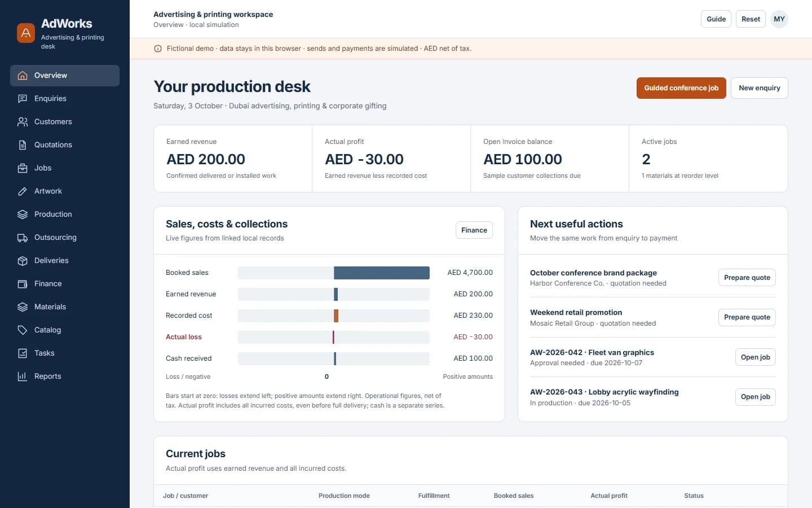The height and width of the screenshot is (508, 812).
Task: Click the AdWorks logo icon
Action: tap(26, 33)
